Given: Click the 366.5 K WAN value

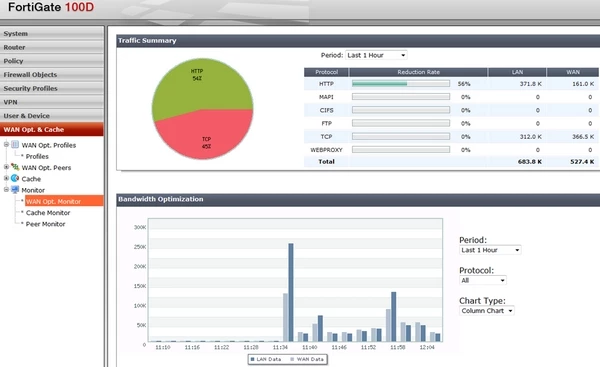Looking at the screenshot, I should pos(583,136).
